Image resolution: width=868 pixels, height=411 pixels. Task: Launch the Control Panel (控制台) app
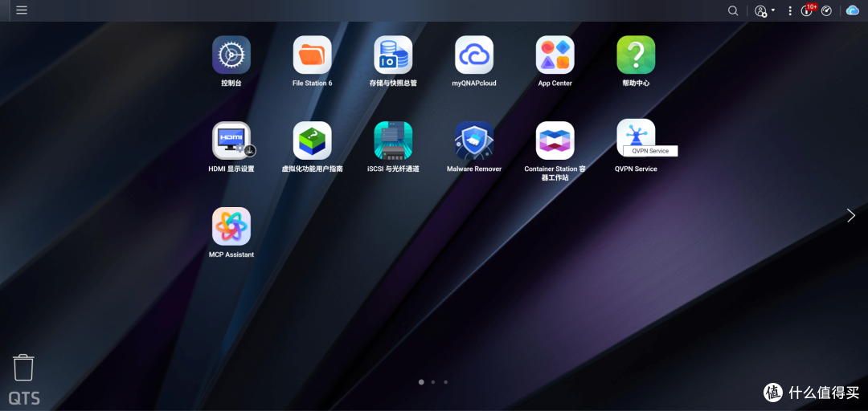pos(231,55)
